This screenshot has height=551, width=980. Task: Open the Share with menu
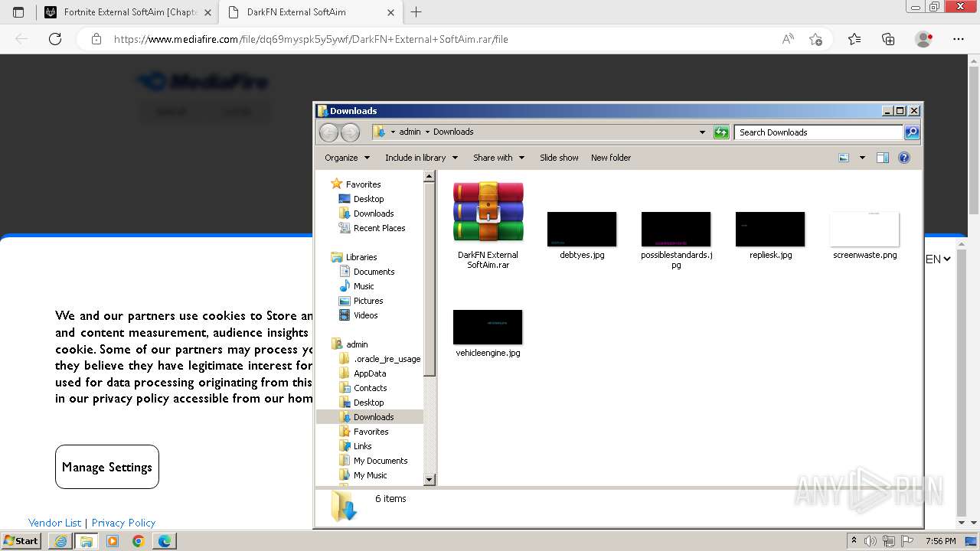498,158
